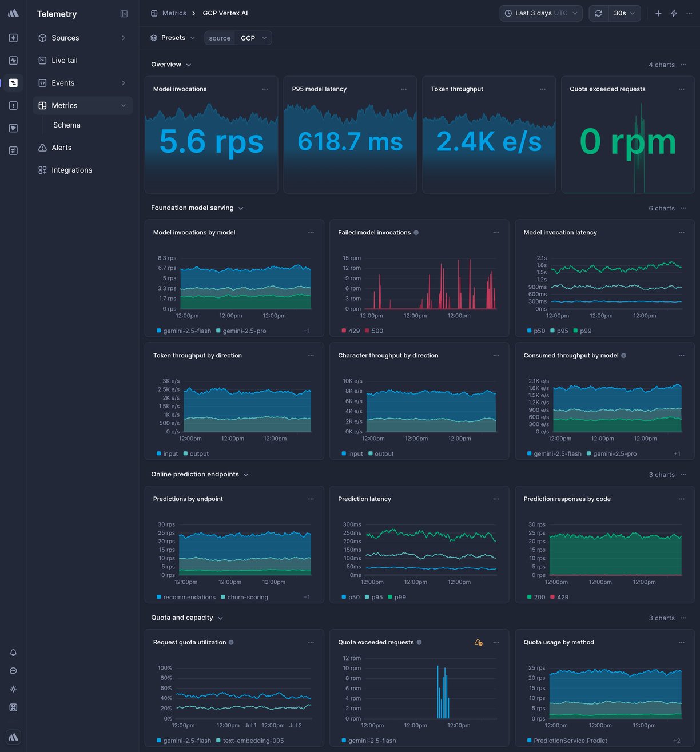Open the Last 3 days time range dropdown

pyautogui.click(x=541, y=13)
